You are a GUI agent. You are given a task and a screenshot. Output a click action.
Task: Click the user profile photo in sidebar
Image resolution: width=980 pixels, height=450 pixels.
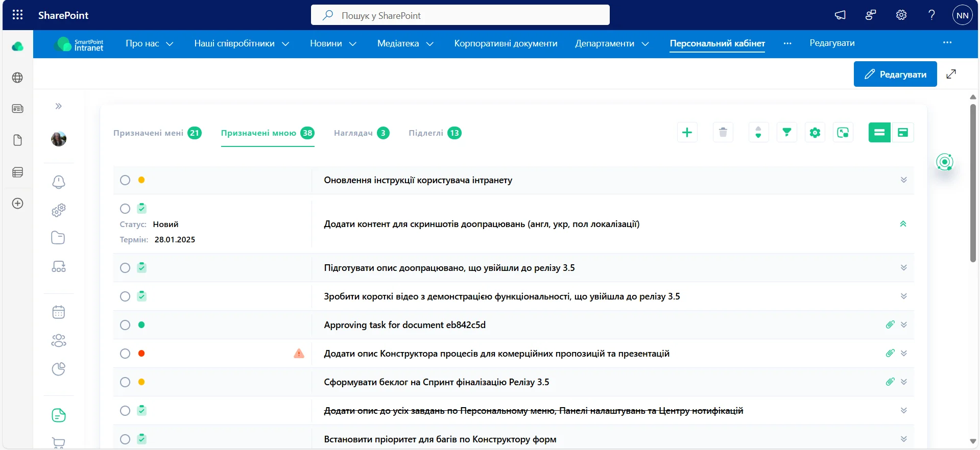tap(59, 139)
